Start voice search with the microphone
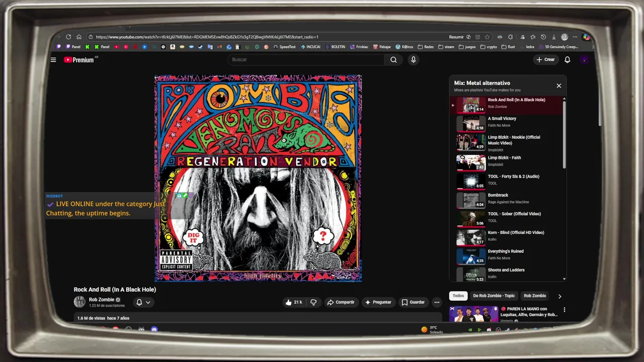This screenshot has width=644, height=362. tap(413, 60)
